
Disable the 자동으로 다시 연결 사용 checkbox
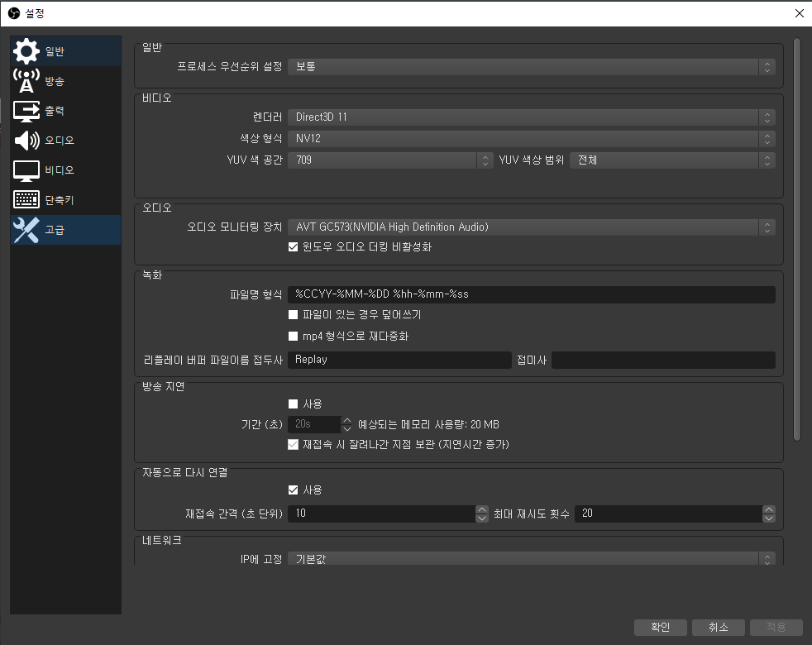pyautogui.click(x=293, y=490)
